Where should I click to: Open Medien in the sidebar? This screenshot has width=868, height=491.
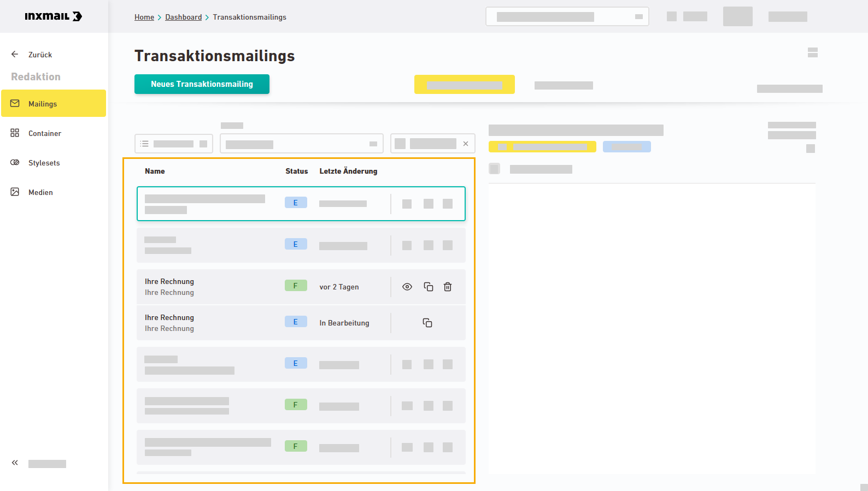[40, 192]
